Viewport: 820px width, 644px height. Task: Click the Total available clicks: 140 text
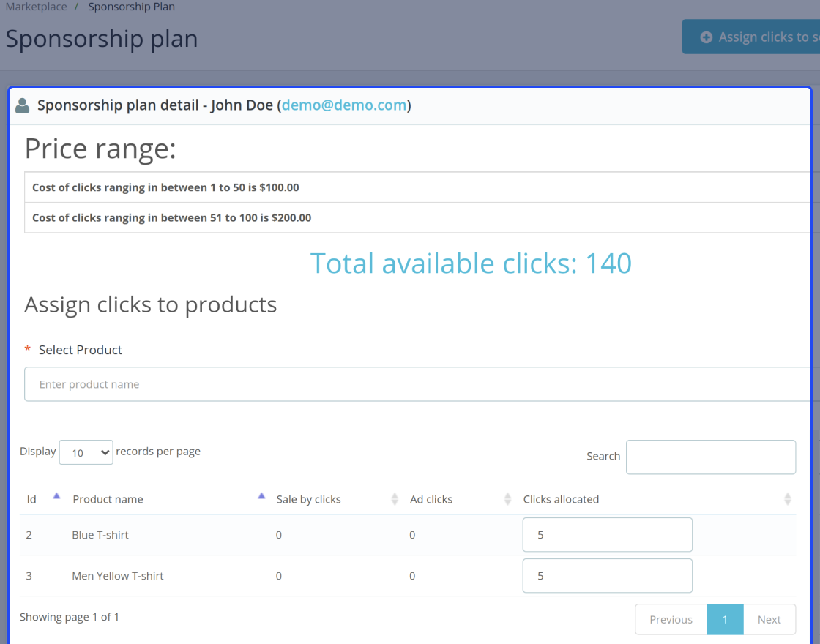tap(471, 263)
